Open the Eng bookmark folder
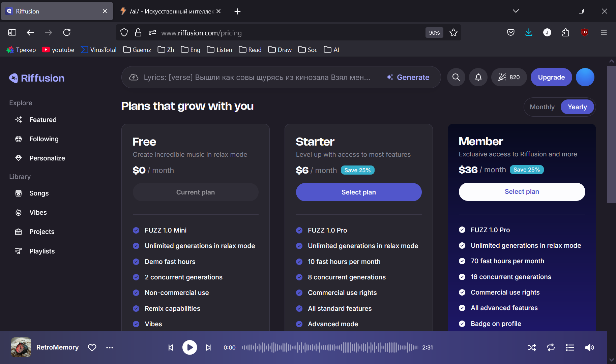The image size is (616, 364). [x=190, y=50]
